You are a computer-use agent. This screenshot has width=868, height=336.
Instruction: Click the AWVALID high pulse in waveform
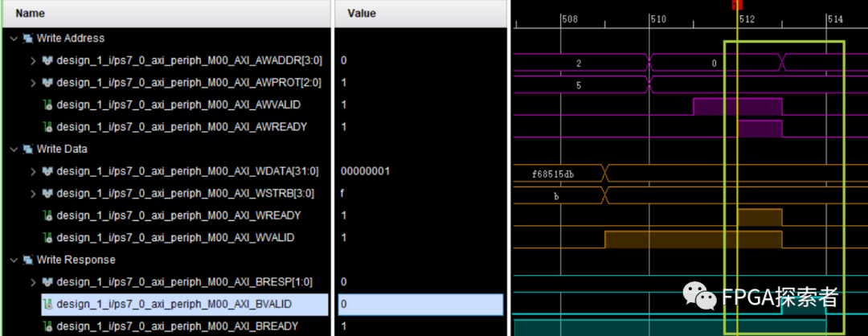point(737,107)
